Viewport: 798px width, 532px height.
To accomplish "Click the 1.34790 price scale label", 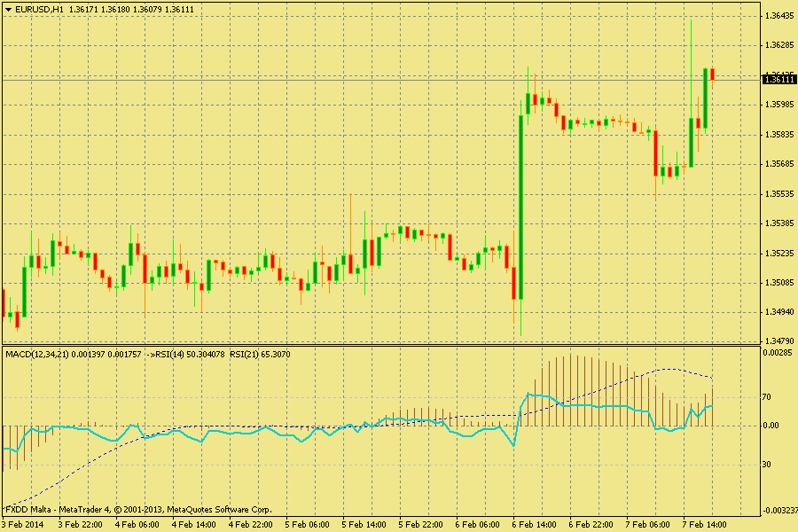I will [778, 340].
